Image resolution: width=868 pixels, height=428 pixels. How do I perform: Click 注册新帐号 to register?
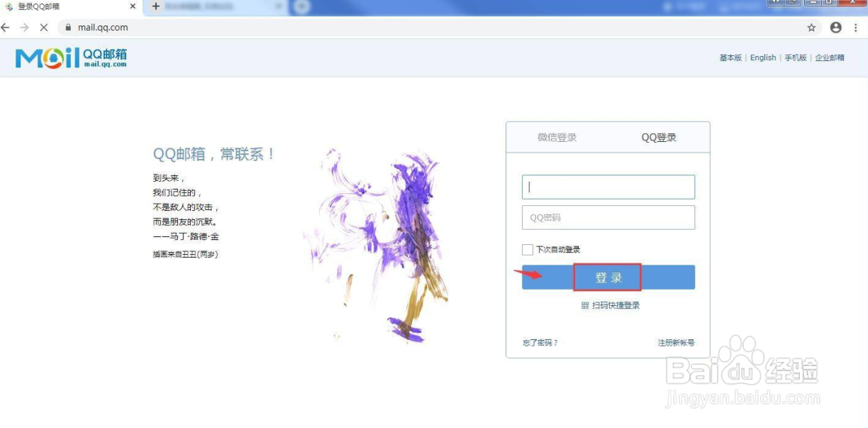[x=676, y=343]
